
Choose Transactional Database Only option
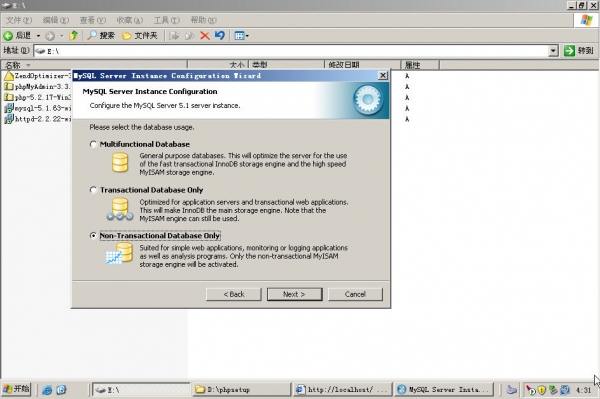point(93,190)
